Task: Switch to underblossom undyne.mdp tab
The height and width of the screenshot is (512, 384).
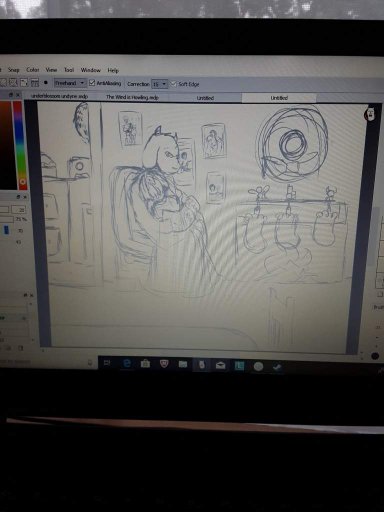Action: coord(59,96)
